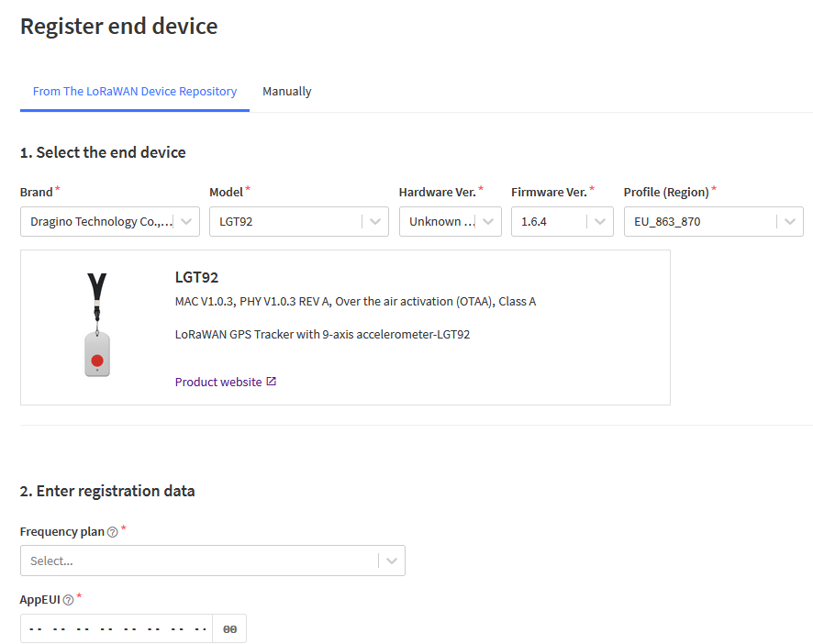Open the Profile (Region) EU_863_870 dropdown
The image size is (813, 644).
pyautogui.click(x=790, y=221)
